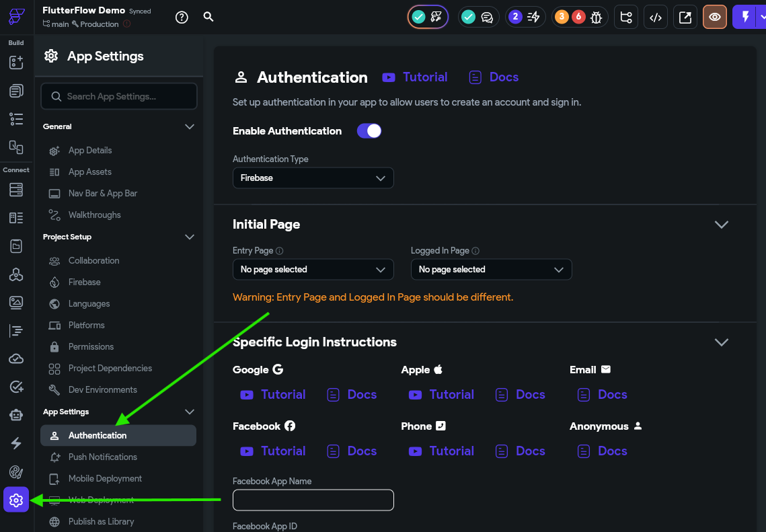
Task: Open the Logged In Page dropdown
Action: (x=492, y=270)
